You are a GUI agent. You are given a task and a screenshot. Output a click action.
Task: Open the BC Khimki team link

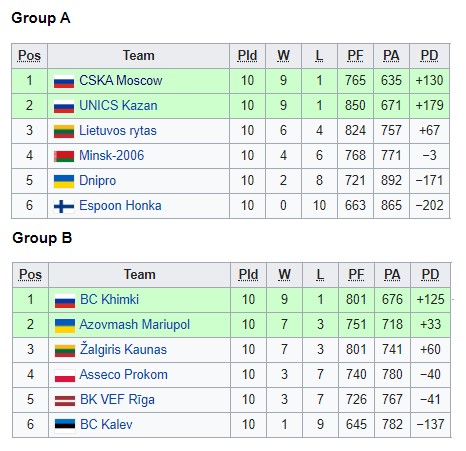click(x=109, y=299)
